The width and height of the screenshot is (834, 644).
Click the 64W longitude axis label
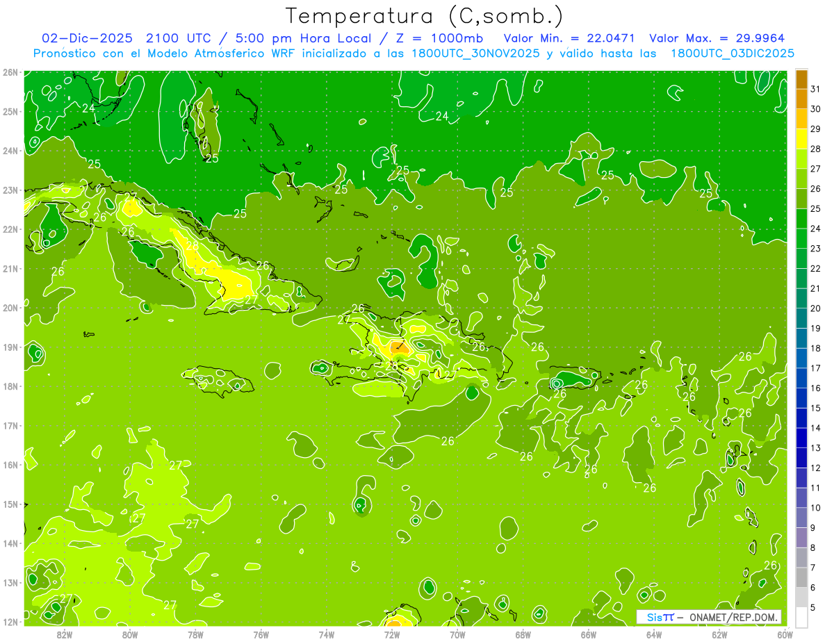tap(653, 634)
